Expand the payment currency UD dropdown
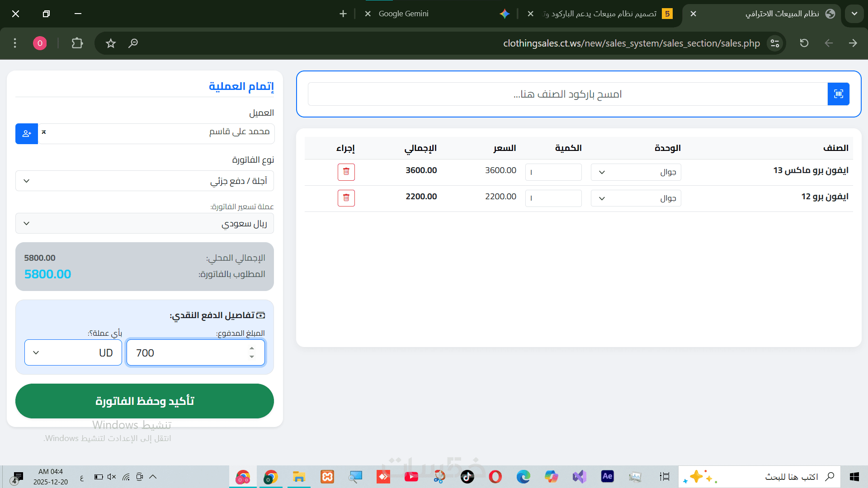Screen dimensions: 868x488 pos(73,352)
